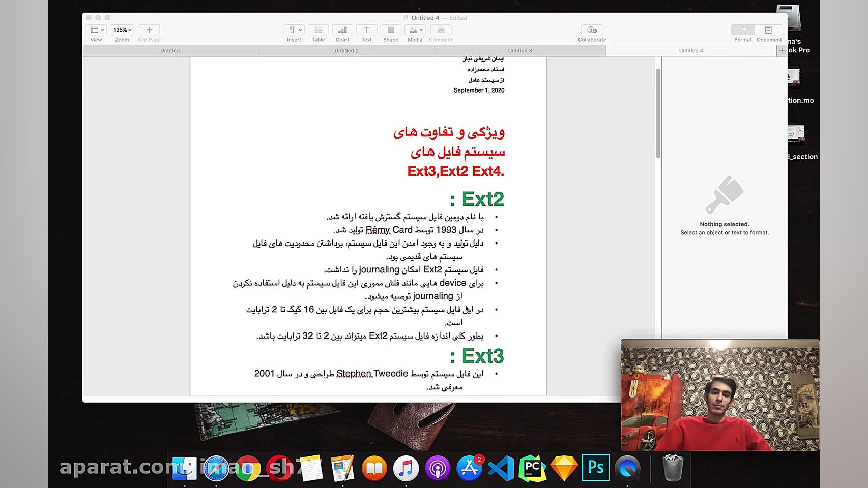This screenshot has width=868, height=488.
Task: Toggle the Document inspector sidebar
Action: click(x=769, y=30)
